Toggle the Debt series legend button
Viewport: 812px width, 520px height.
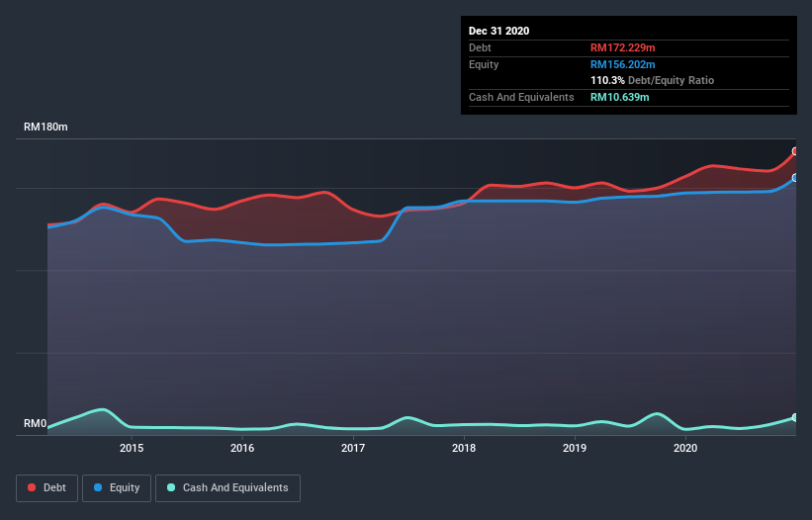(46, 488)
